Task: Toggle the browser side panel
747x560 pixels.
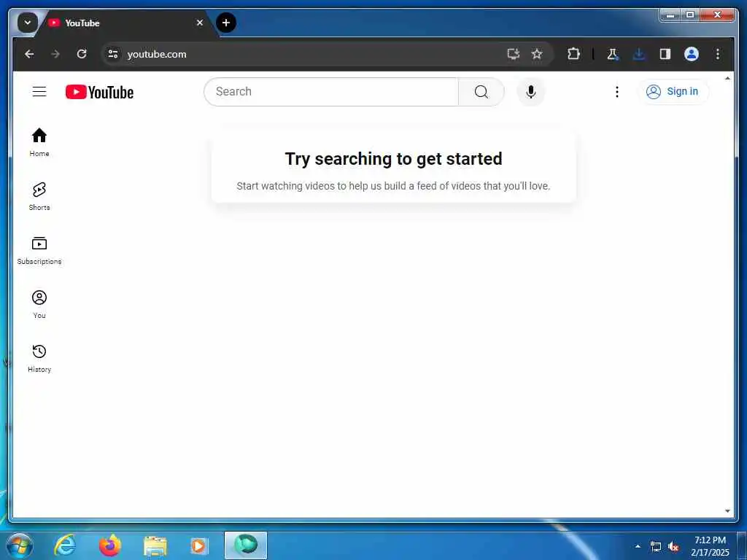Action: coord(665,54)
